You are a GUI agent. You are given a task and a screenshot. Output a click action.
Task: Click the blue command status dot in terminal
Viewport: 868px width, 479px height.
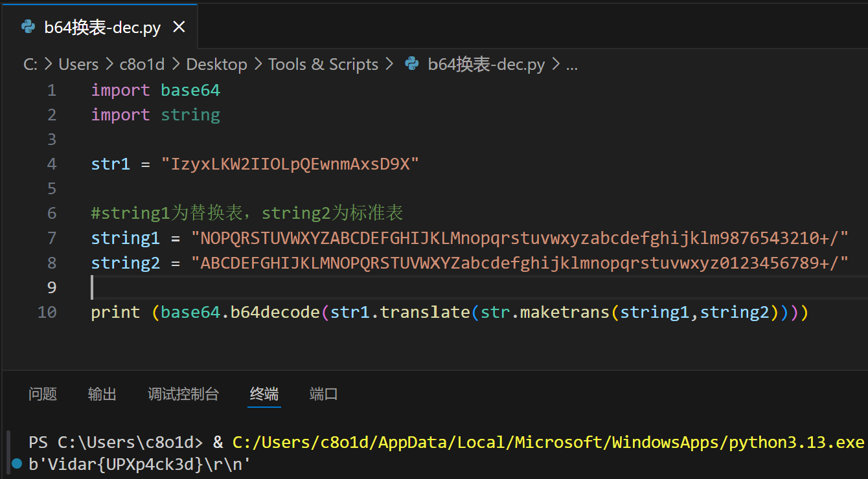(16, 463)
